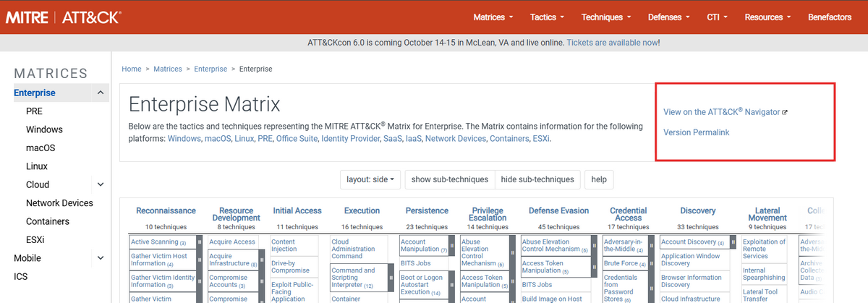This screenshot has height=303, width=868.
Task: Expand the Mobile sidebar section
Action: point(100,258)
